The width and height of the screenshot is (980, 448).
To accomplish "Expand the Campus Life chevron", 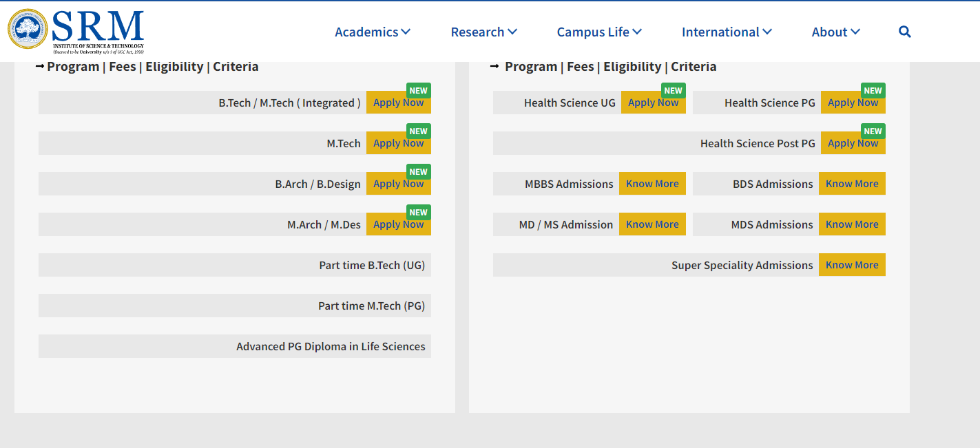I will [637, 32].
